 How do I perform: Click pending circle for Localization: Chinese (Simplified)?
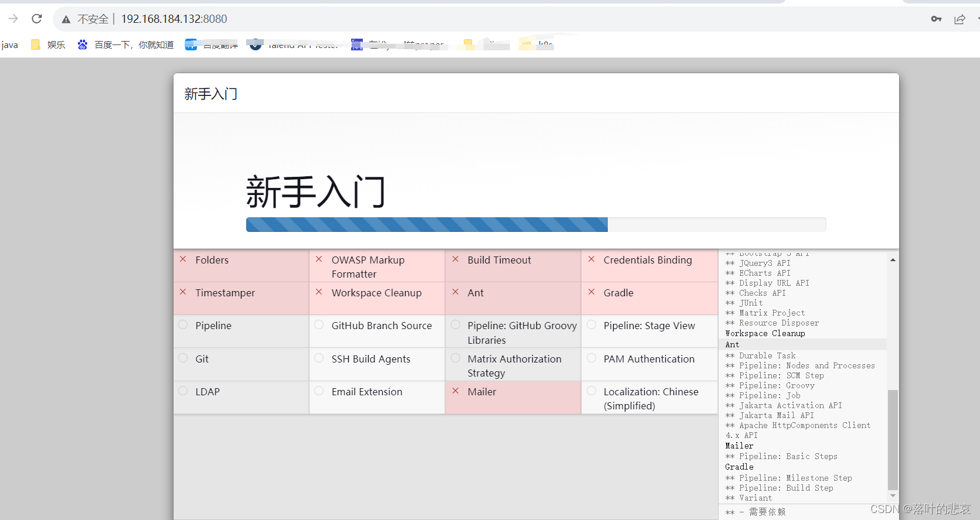click(x=591, y=391)
